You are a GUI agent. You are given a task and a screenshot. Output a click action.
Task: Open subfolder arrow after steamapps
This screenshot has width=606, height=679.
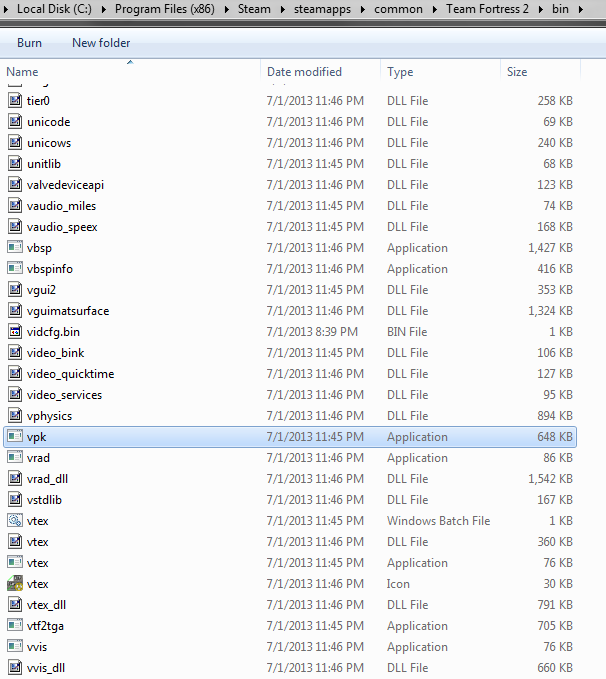363,9
